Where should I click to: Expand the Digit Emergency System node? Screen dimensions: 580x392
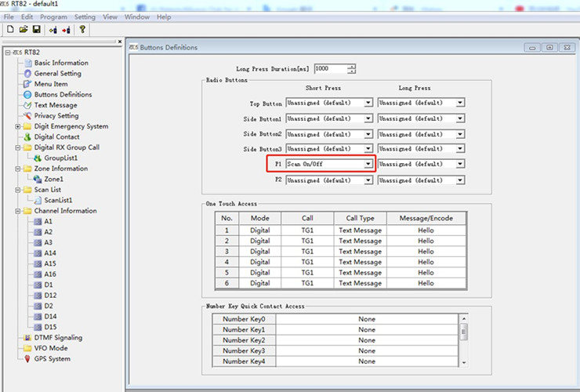[18, 127]
